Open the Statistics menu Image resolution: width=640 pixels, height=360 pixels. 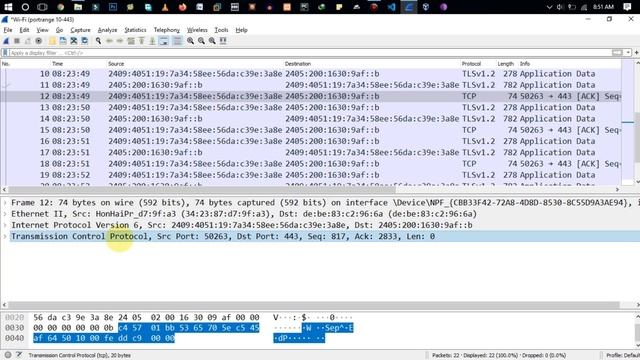coord(135,30)
